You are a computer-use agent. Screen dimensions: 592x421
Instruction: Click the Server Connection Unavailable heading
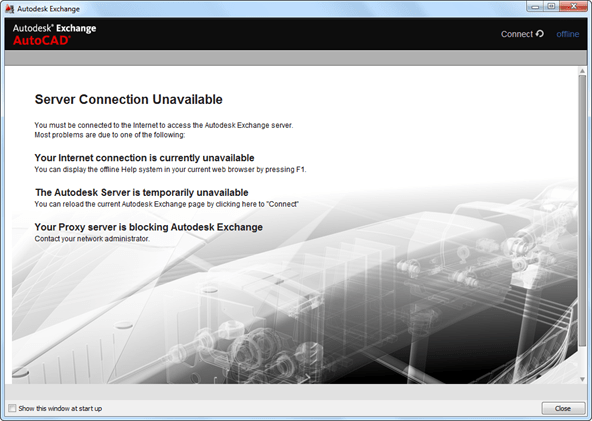128,99
